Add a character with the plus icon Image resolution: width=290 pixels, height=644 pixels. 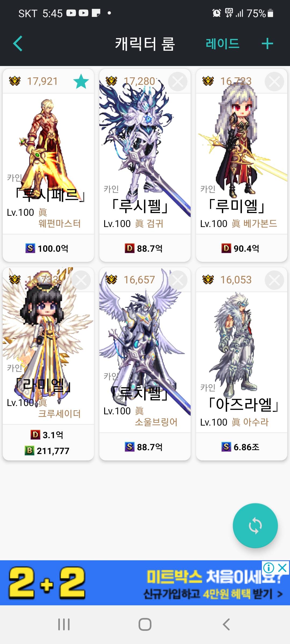[x=267, y=43]
